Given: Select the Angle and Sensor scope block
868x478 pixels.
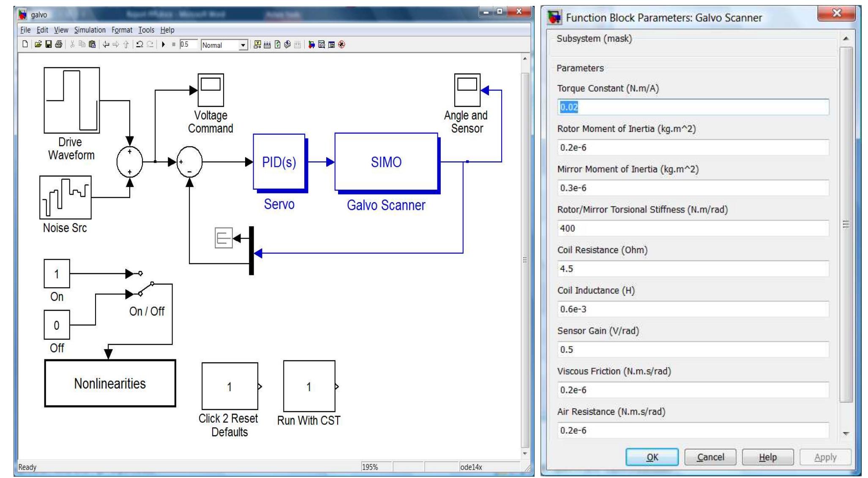Looking at the screenshot, I should [467, 90].
